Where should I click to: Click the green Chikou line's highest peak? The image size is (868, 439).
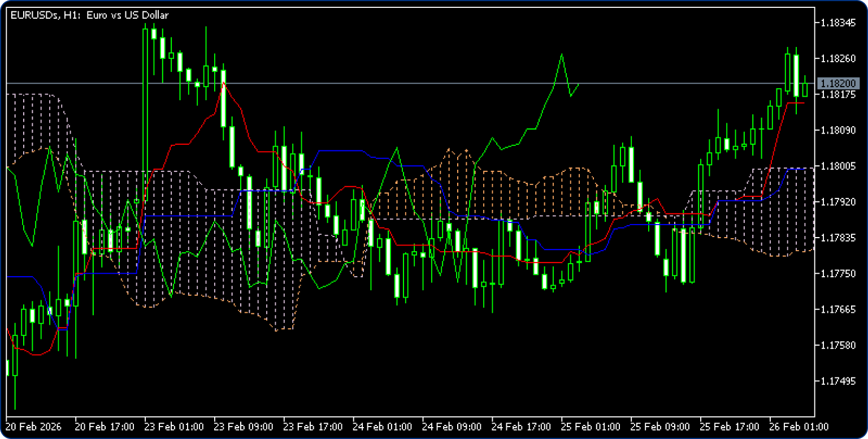pyautogui.click(x=562, y=54)
